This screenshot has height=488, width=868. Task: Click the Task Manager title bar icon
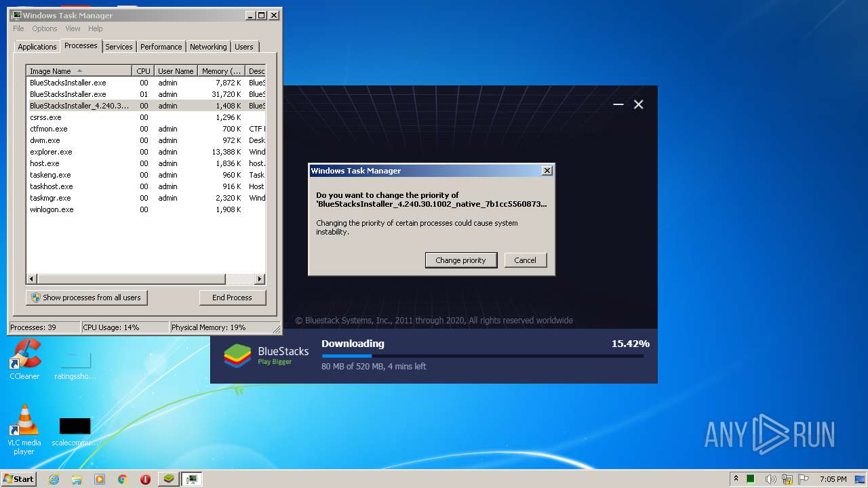[x=16, y=15]
